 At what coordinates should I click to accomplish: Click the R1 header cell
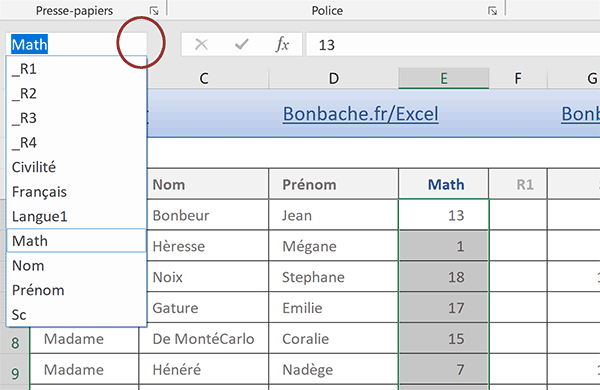point(518,184)
